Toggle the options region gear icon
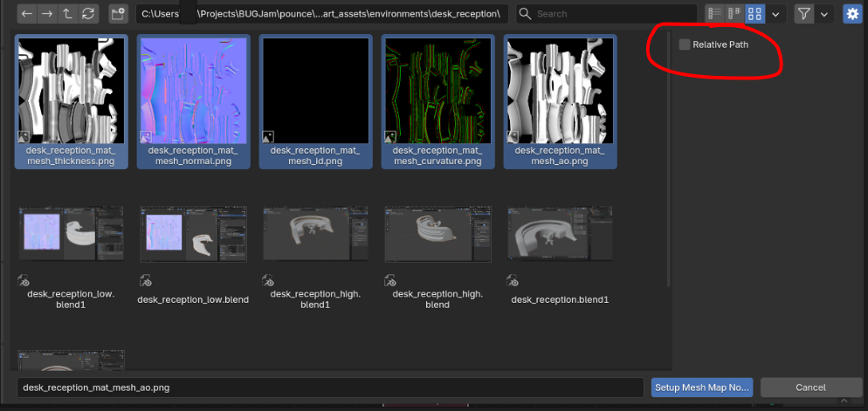 pyautogui.click(x=851, y=14)
